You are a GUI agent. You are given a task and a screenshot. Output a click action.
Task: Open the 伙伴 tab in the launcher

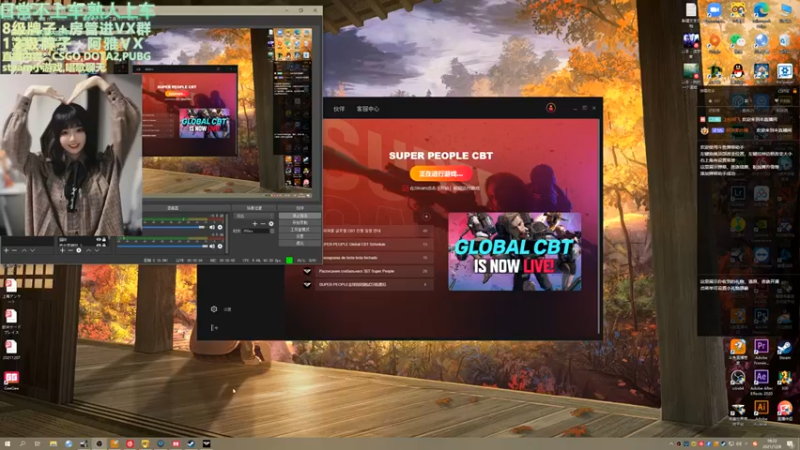click(x=339, y=109)
